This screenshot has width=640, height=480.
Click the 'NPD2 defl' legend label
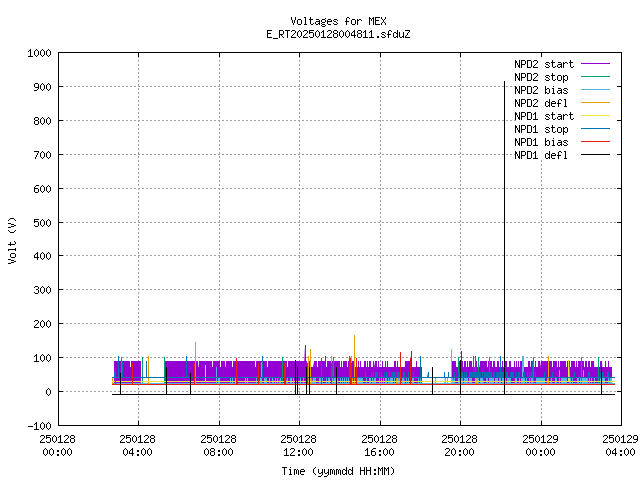point(541,103)
